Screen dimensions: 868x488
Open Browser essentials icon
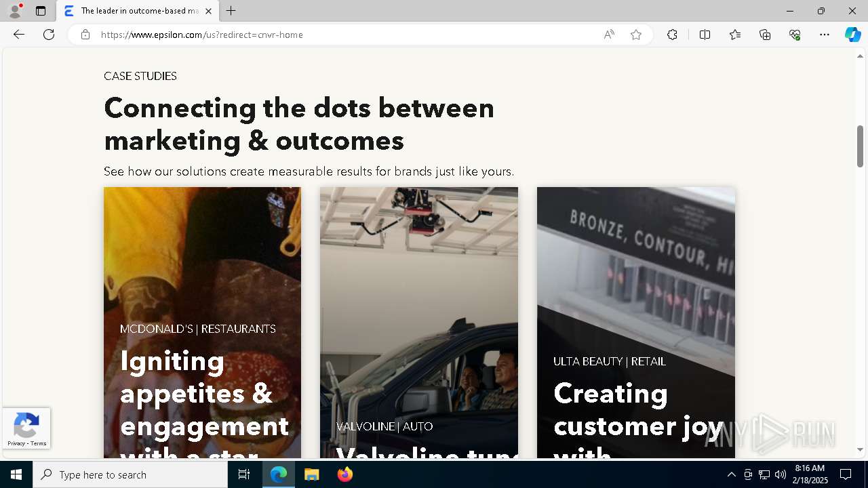[795, 35]
